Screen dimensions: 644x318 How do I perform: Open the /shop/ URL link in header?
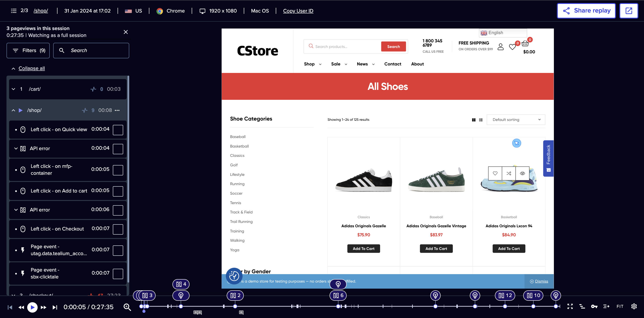pos(41,11)
